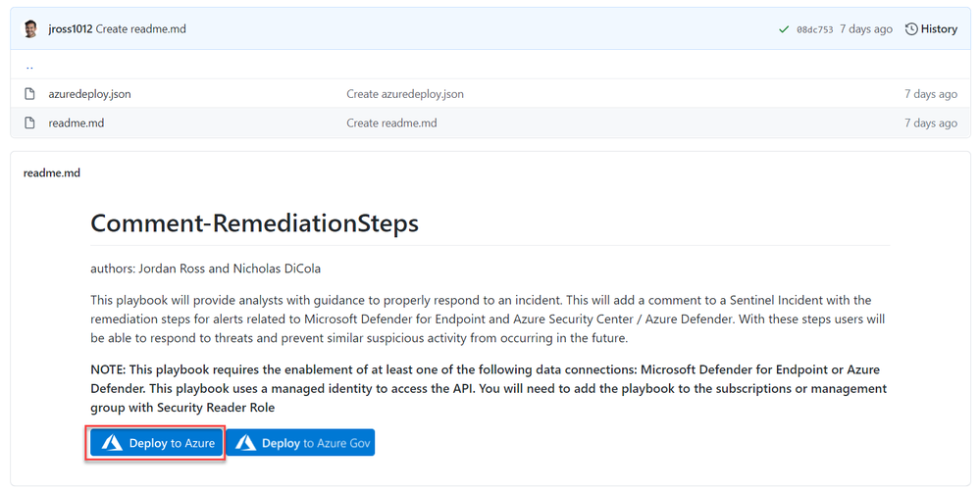
Task: Click the file icon beside azuredeploy.json
Action: click(x=29, y=94)
